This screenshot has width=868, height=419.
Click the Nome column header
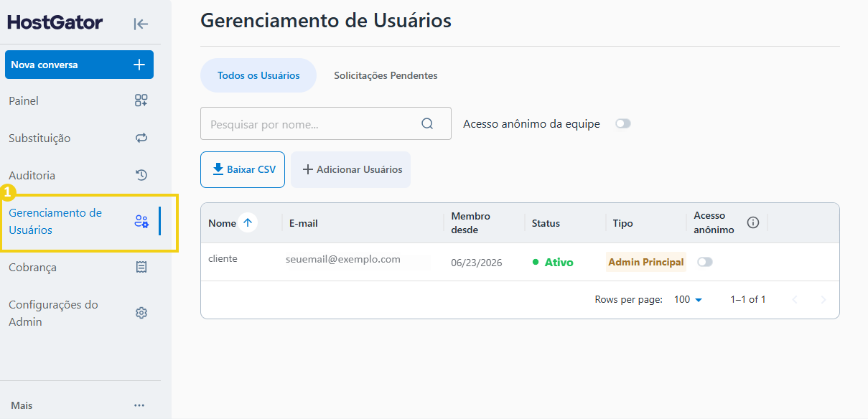222,223
